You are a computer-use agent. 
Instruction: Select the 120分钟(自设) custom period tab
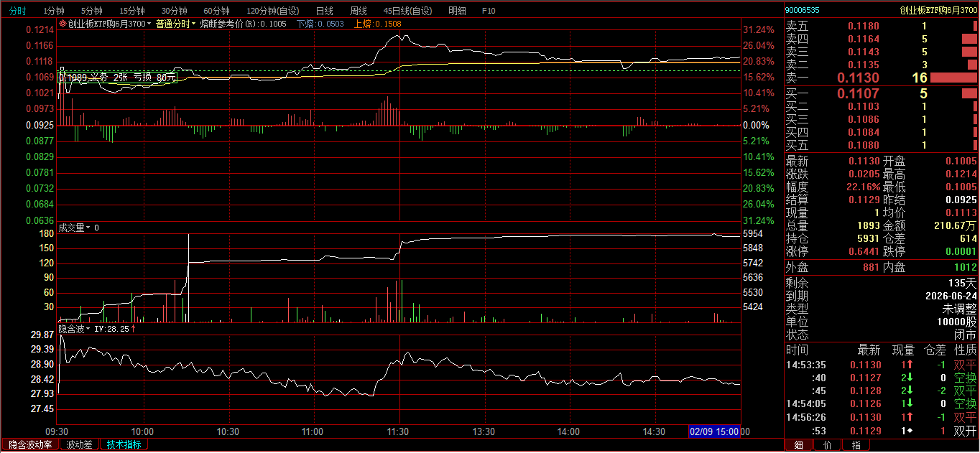pos(272,11)
